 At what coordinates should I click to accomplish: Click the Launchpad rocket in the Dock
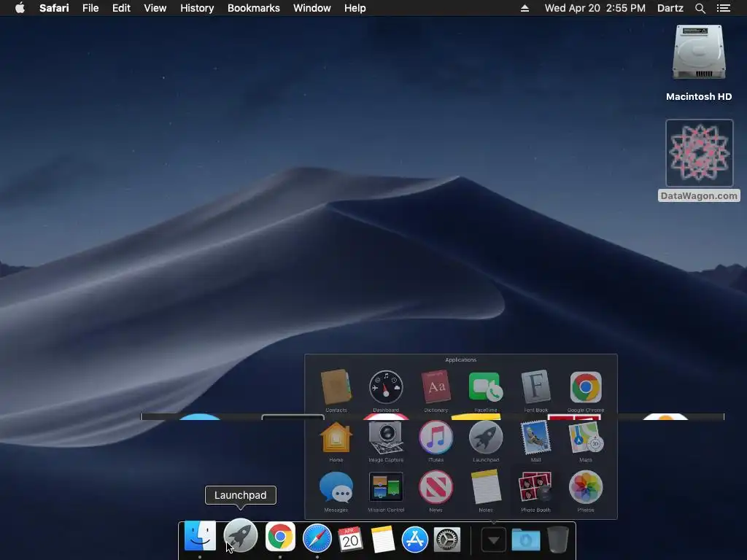[x=241, y=536]
